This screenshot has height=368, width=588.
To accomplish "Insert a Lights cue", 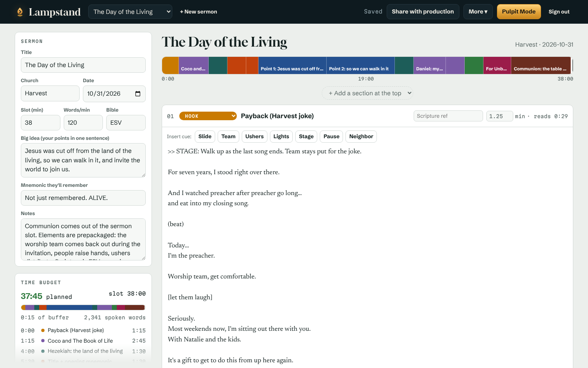I will tap(281, 137).
